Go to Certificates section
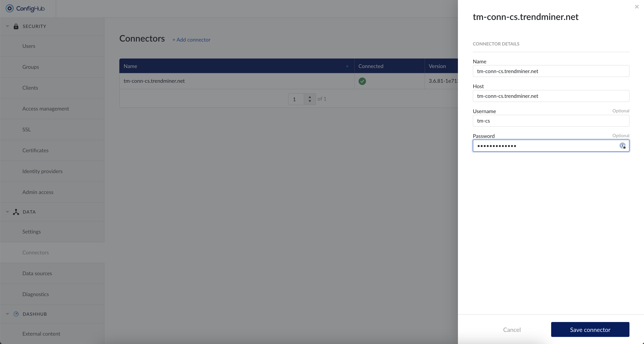This screenshot has width=644, height=344. coord(35,150)
